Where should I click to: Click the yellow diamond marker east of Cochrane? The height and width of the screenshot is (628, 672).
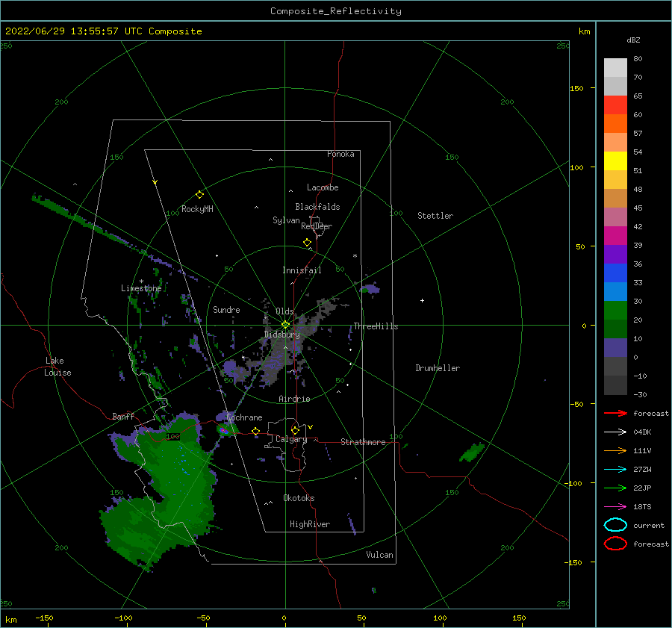256,432
